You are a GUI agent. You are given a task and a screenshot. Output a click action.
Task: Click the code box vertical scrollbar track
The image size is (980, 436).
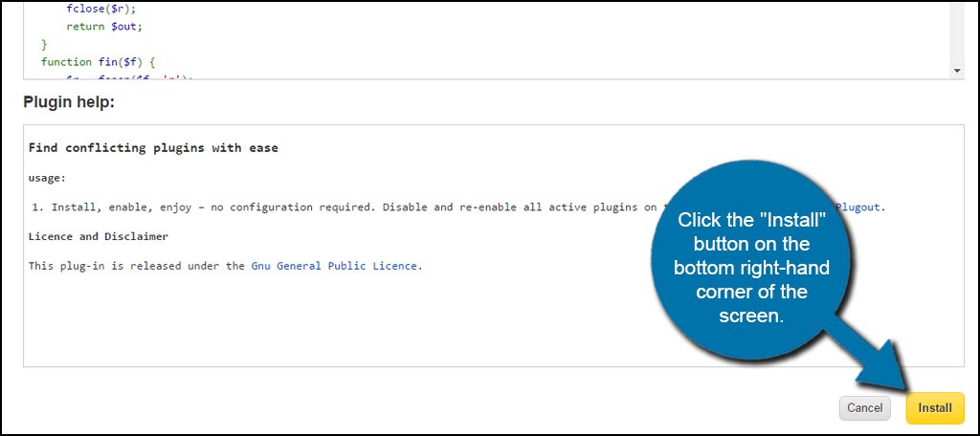[956, 33]
